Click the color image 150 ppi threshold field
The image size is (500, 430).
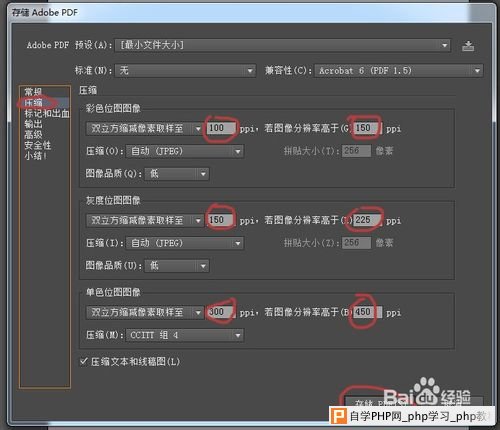(367, 128)
